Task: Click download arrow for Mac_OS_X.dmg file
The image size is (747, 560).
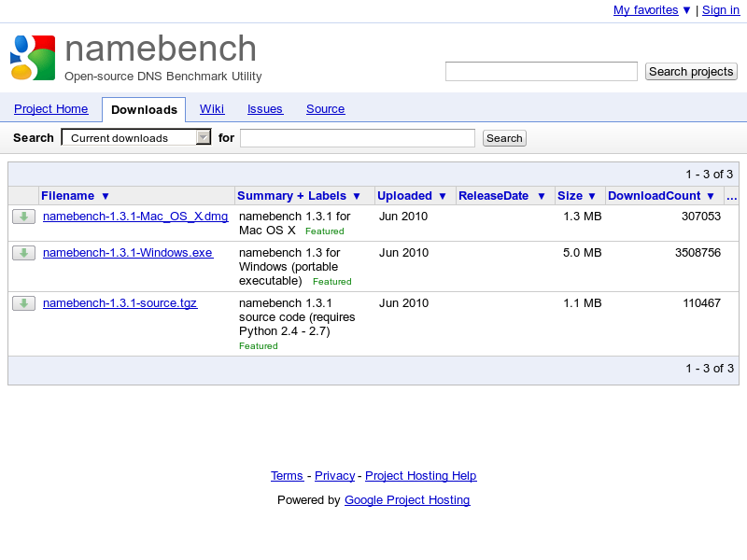Action: coord(24,217)
